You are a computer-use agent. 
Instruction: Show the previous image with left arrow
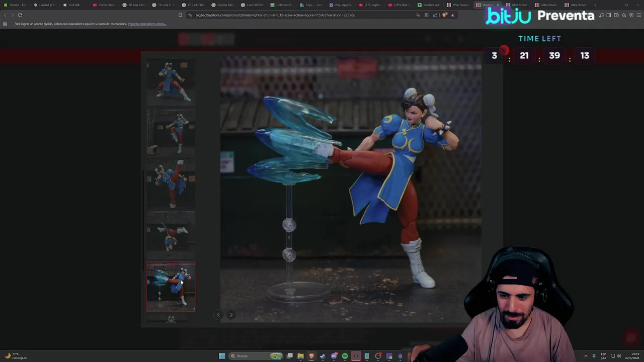pos(218,315)
